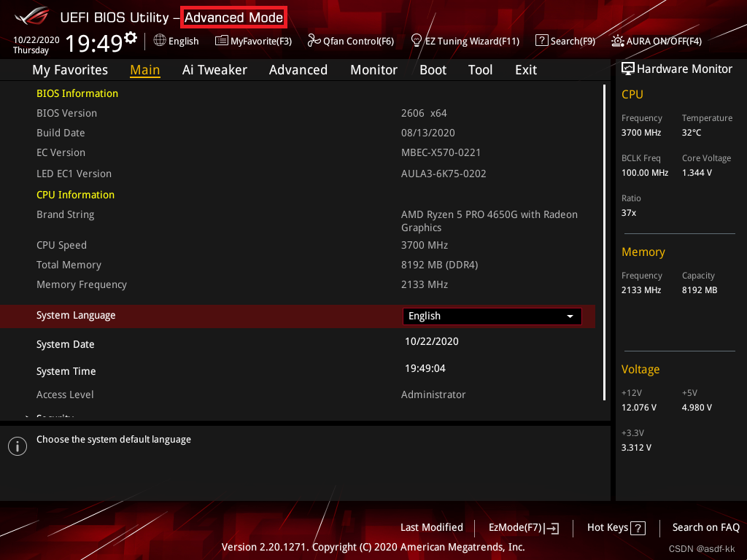Click Ratio 37x reading
The image size is (747, 560).
pyautogui.click(x=628, y=213)
